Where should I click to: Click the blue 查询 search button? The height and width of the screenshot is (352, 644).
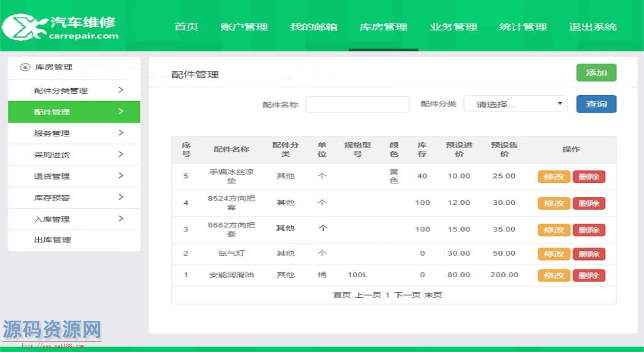(x=596, y=104)
